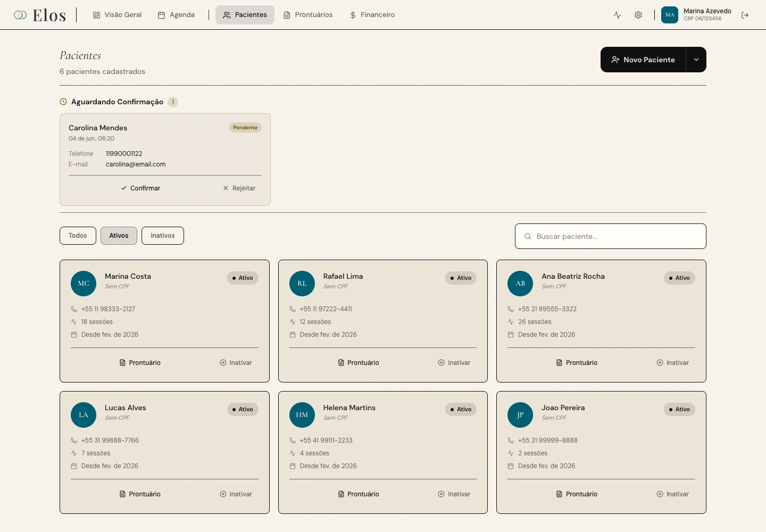The height and width of the screenshot is (532, 766).
Task: Click the Joao Pereira name
Action: coord(563,408)
